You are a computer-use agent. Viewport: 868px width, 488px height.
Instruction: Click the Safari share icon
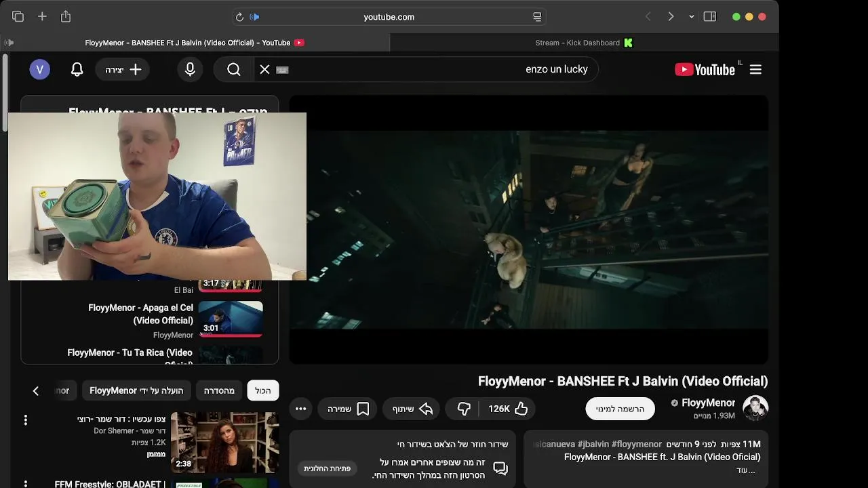coord(66,16)
